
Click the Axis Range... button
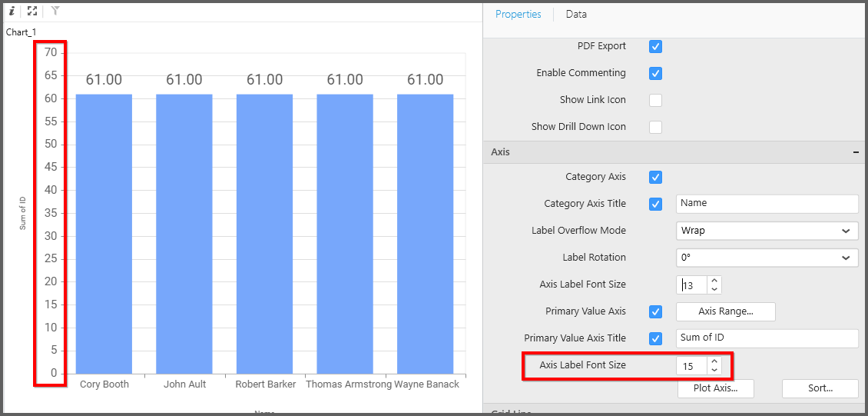(x=725, y=311)
